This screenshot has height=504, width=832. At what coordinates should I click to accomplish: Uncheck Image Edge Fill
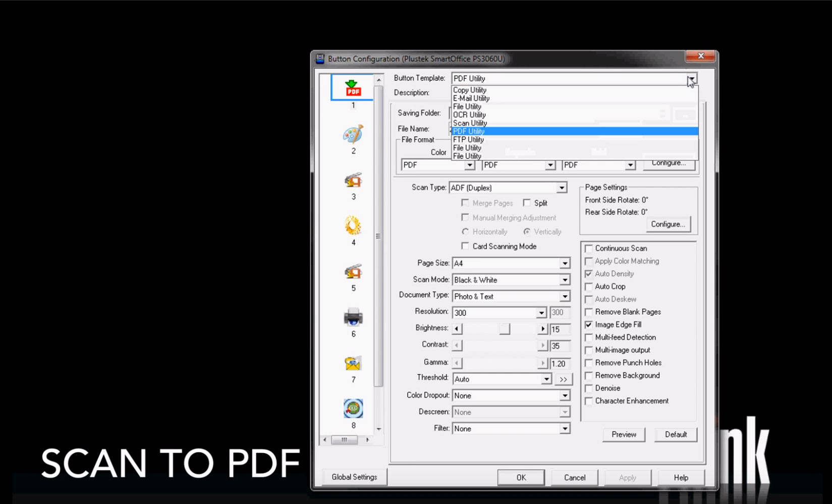[x=588, y=324]
